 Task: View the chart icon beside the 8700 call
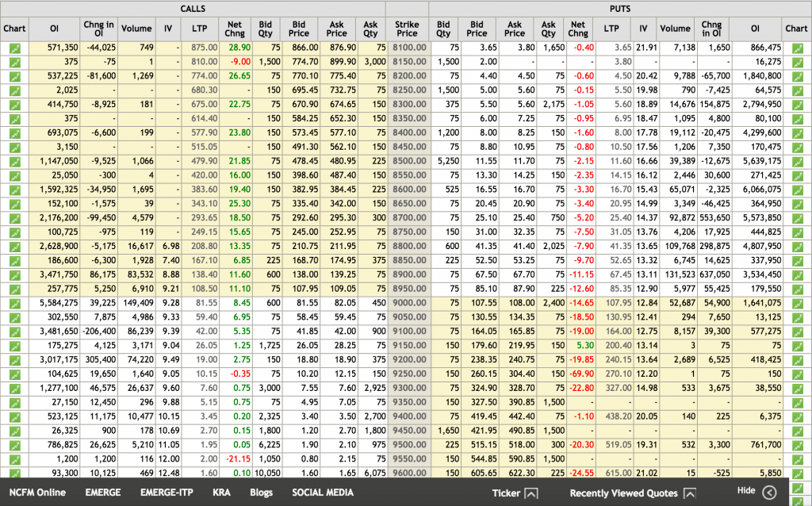14,217
